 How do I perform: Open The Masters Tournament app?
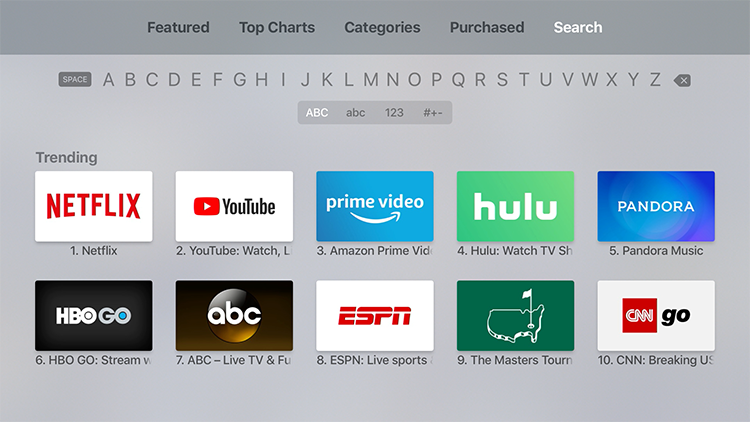click(x=515, y=315)
